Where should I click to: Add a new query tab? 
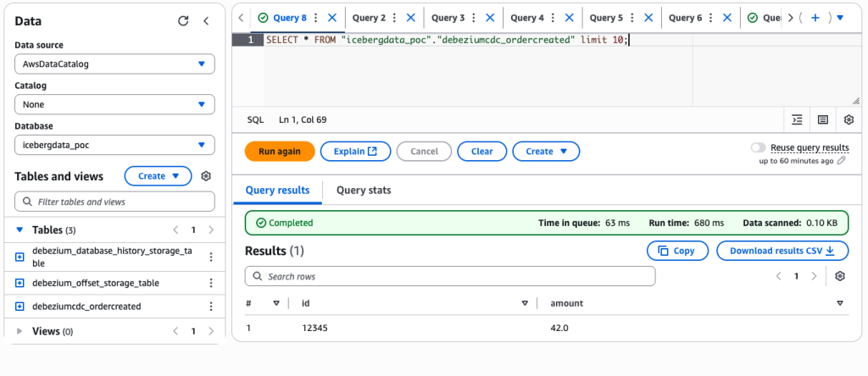point(815,18)
